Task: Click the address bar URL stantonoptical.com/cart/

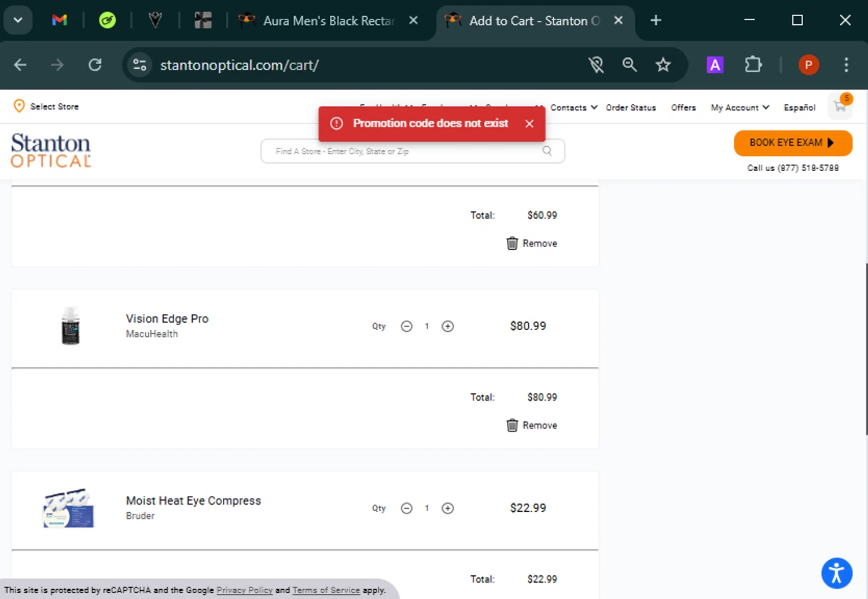Action: click(240, 65)
